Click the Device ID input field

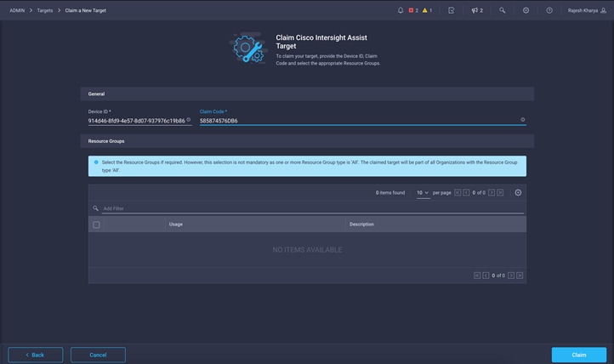point(136,121)
